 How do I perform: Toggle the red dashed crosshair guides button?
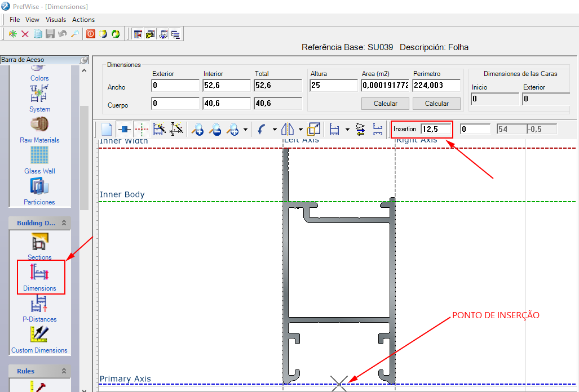(x=142, y=129)
